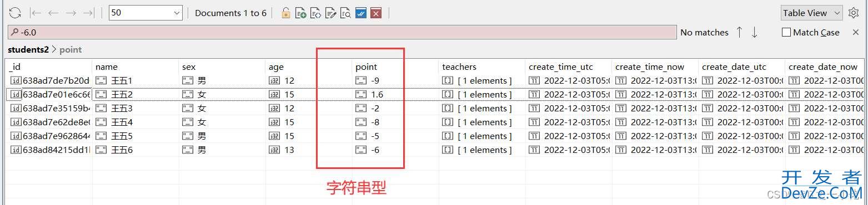Open view settings gear
Image resolution: width=868 pixels, height=205 pixels.
pos(854,13)
